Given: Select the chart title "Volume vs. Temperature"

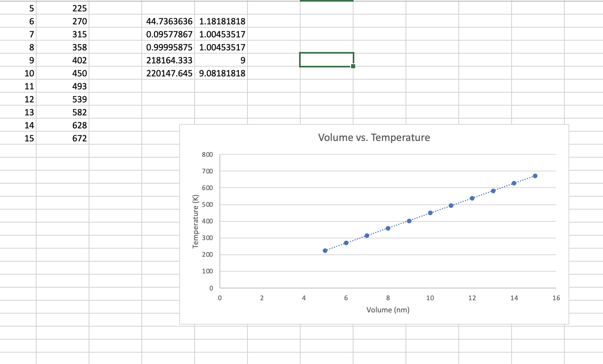Looking at the screenshot, I should [x=373, y=137].
